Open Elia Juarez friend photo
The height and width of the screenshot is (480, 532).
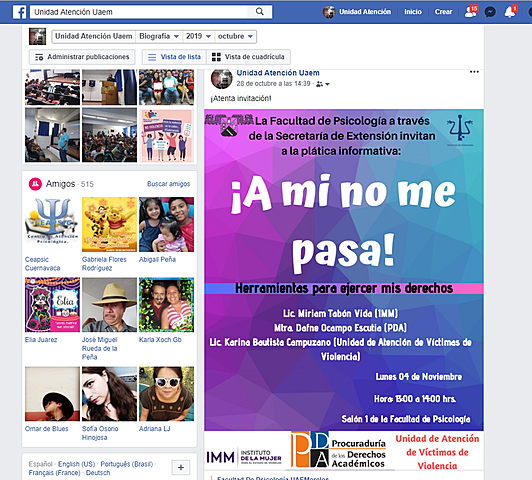(53, 305)
